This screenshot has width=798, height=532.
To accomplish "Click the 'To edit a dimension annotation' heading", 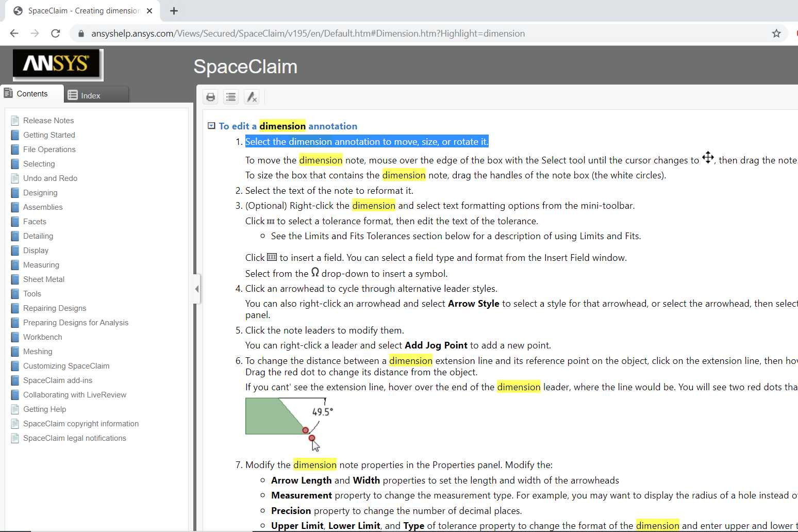I will (288, 126).
